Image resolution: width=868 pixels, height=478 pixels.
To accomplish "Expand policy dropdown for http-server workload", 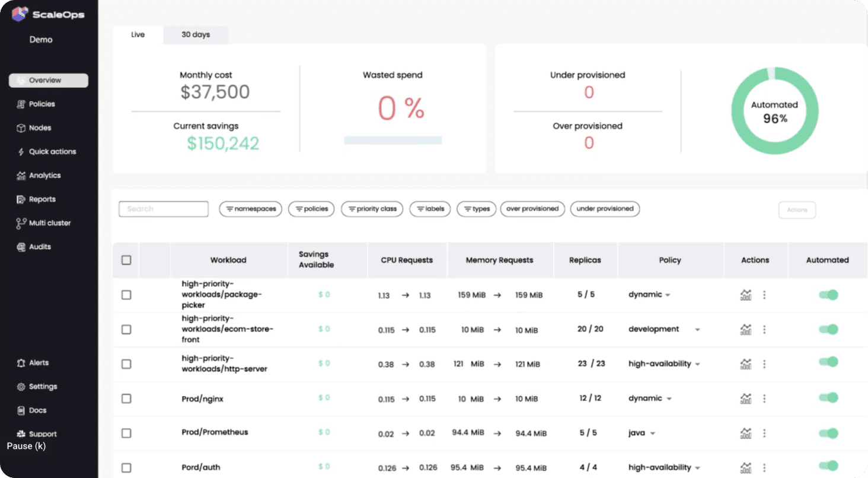I will coord(698,364).
